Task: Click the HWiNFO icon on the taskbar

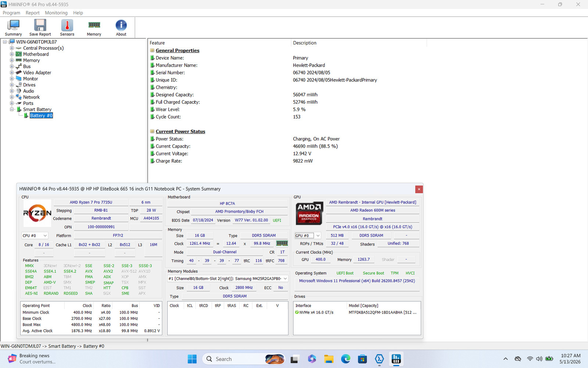Action: [396, 359]
